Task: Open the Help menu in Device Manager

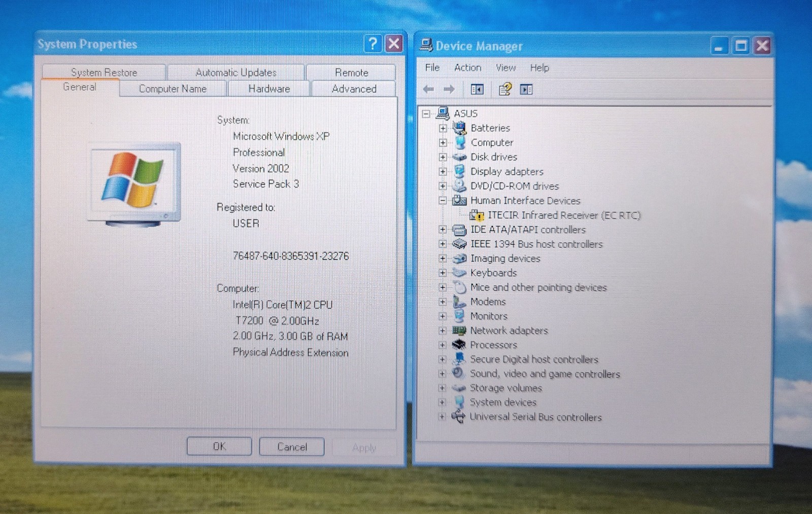Action: click(x=539, y=68)
